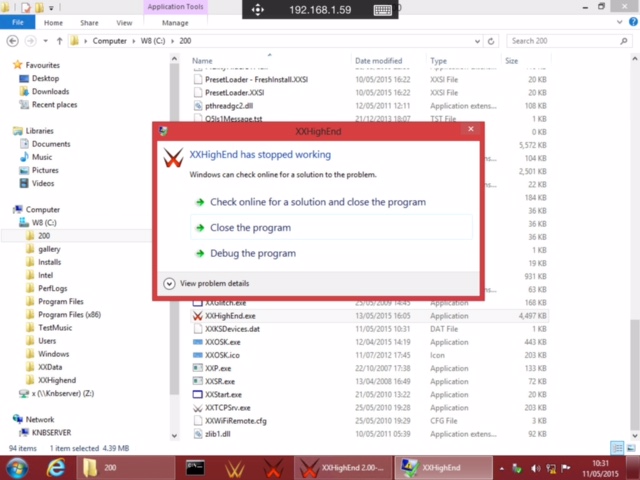The height and width of the screenshot is (480, 640).
Task: Select Recent places in Favourites
Action: coord(54,105)
